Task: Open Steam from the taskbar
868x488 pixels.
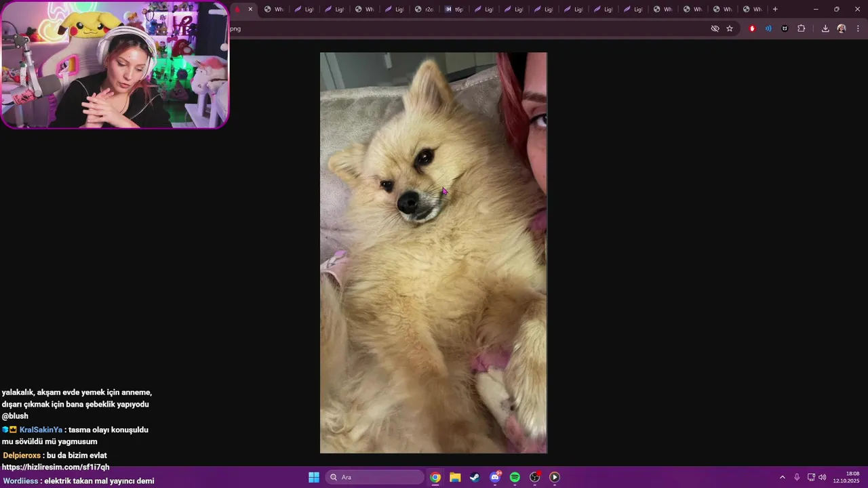Action: point(475,477)
